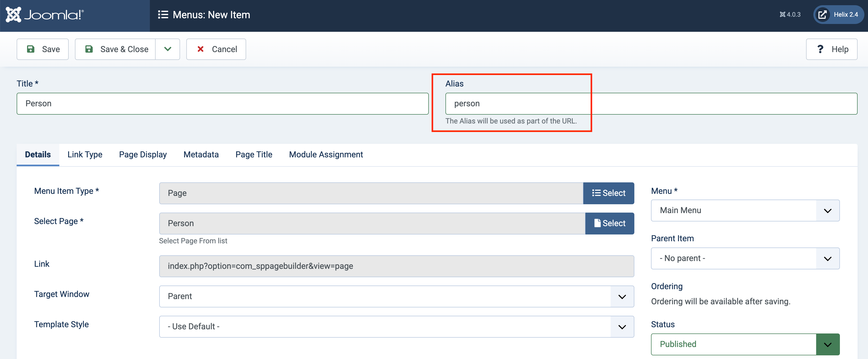This screenshot has height=359, width=868.
Task: Switch to the Metadata tab
Action: click(x=201, y=154)
